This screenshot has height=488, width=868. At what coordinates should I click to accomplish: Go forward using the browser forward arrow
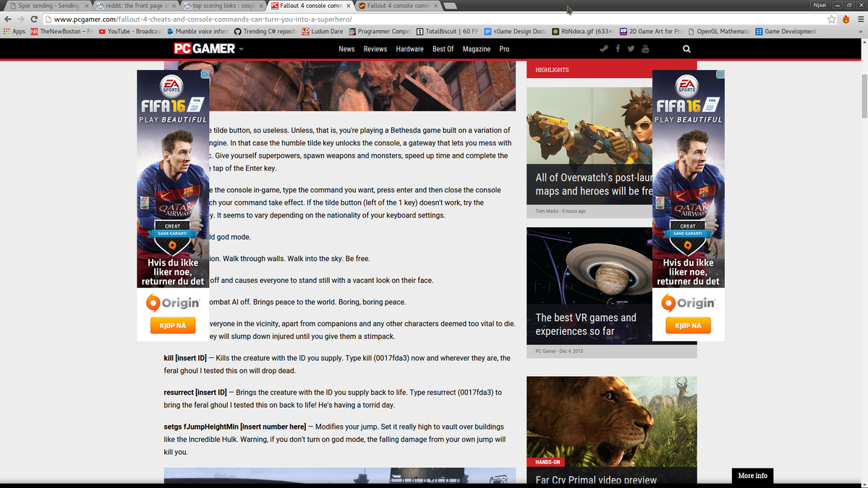pyautogui.click(x=21, y=19)
